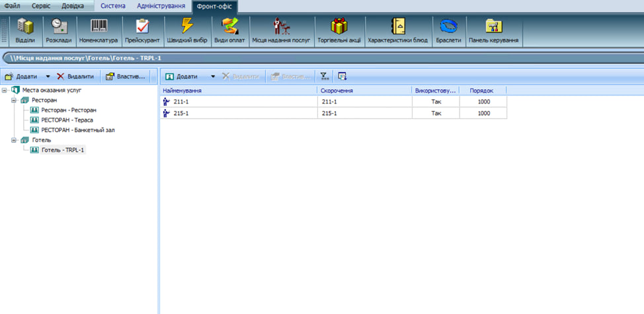Collapse the Ресторан tree node

[x=15, y=100]
